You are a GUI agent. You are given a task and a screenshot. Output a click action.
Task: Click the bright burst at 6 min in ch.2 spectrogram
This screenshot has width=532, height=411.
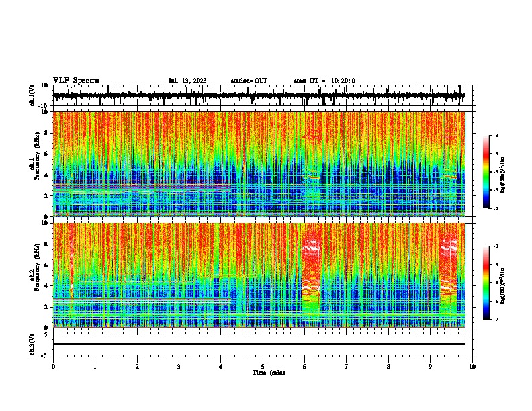[312, 275]
